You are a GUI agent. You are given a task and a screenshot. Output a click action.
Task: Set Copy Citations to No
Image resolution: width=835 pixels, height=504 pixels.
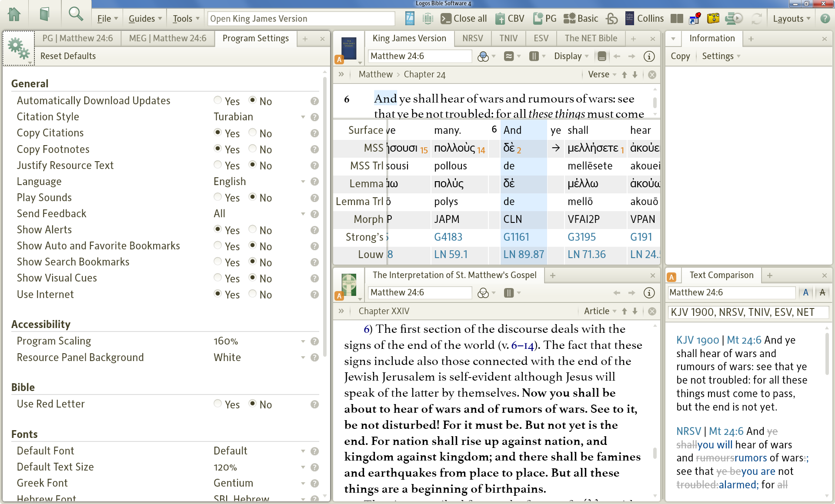point(252,132)
